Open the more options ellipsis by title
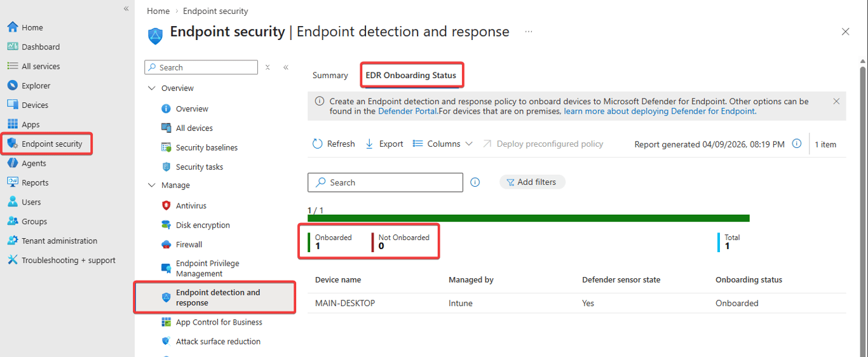 529,32
